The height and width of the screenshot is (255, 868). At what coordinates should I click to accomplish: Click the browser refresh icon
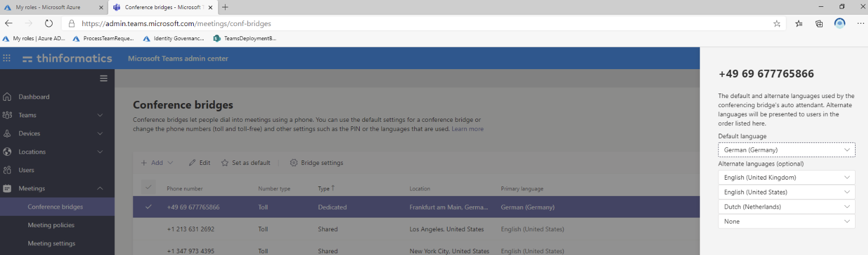pyautogui.click(x=49, y=24)
